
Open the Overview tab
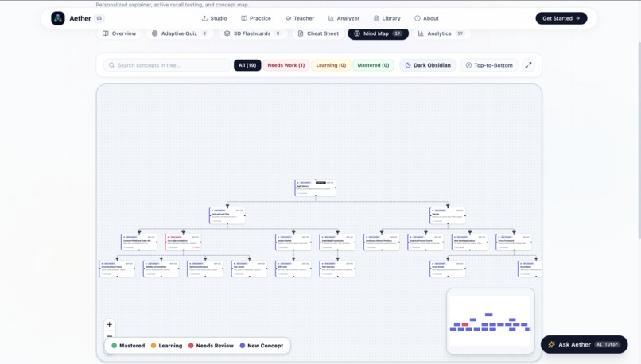[119, 33]
